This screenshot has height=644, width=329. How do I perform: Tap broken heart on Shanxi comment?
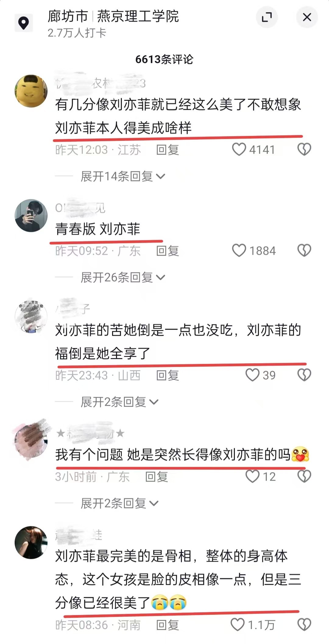point(304,375)
